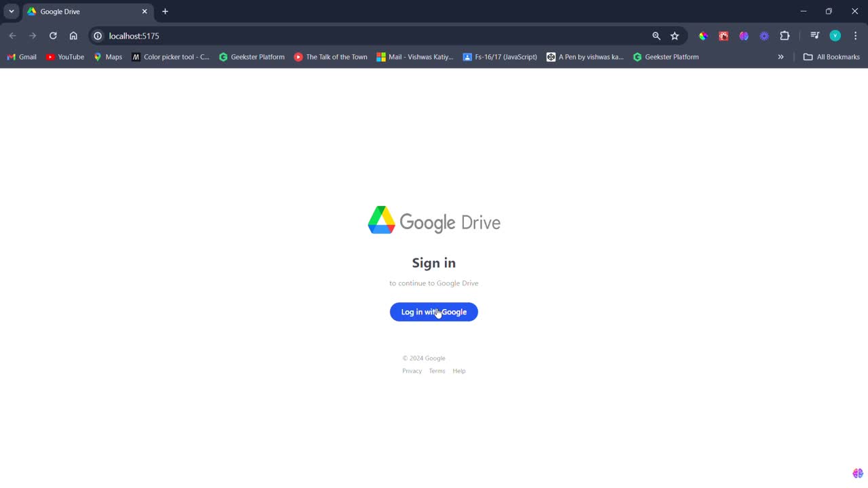Open the Gmail bookmark

coord(22,57)
